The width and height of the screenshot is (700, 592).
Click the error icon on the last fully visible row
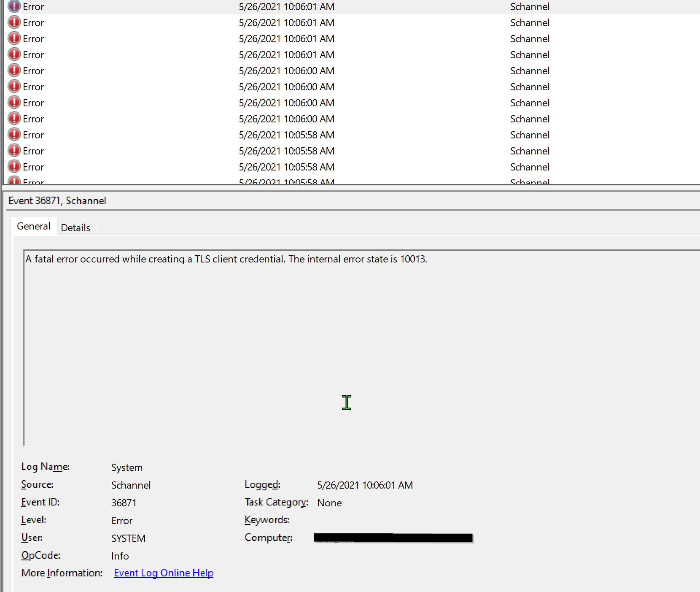click(14, 167)
